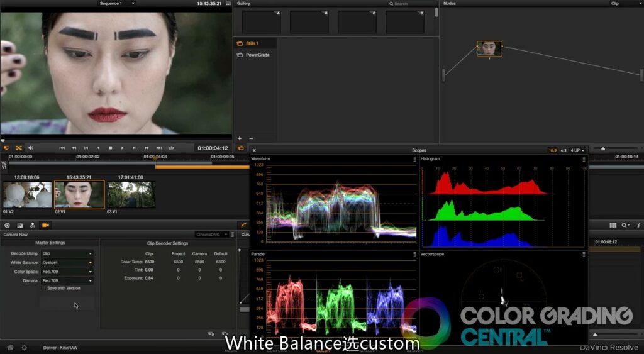Select memory slot B in Gallery

pos(309,22)
